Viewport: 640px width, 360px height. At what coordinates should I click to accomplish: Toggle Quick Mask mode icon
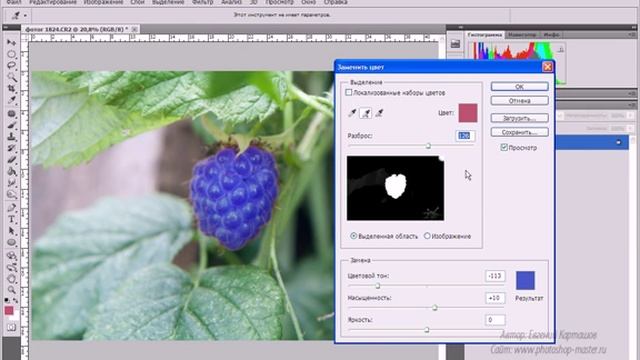(11, 327)
